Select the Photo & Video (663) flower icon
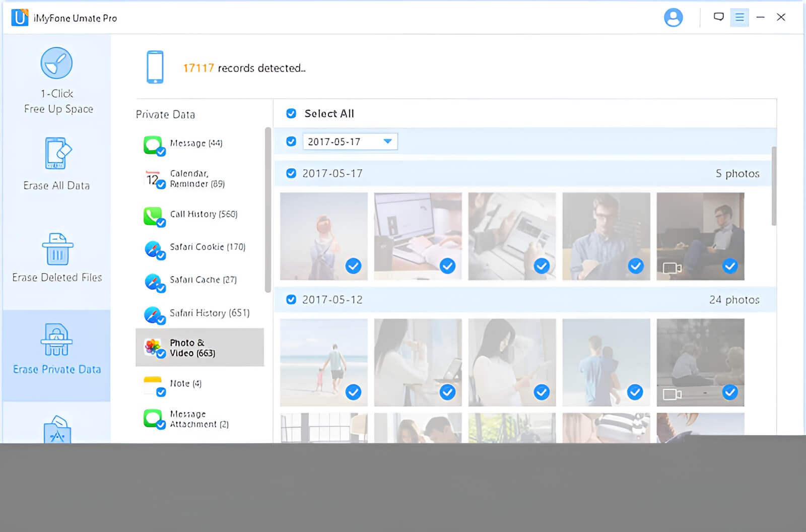Image resolution: width=806 pixels, height=532 pixels. click(x=154, y=348)
